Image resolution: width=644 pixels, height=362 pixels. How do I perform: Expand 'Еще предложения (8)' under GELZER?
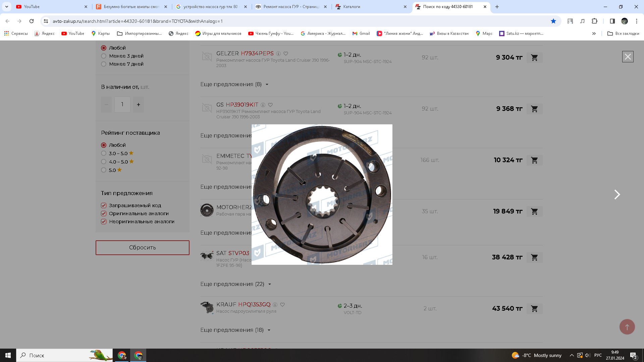pyautogui.click(x=234, y=84)
